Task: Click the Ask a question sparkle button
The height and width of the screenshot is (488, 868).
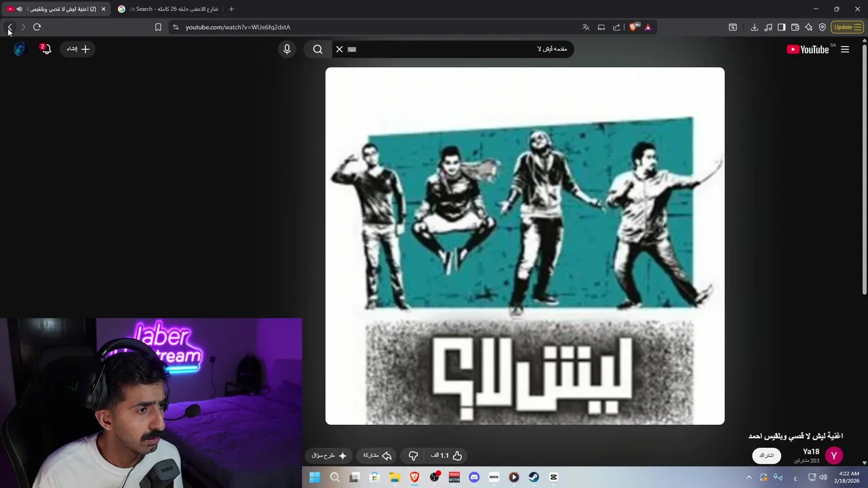Action: (x=329, y=455)
